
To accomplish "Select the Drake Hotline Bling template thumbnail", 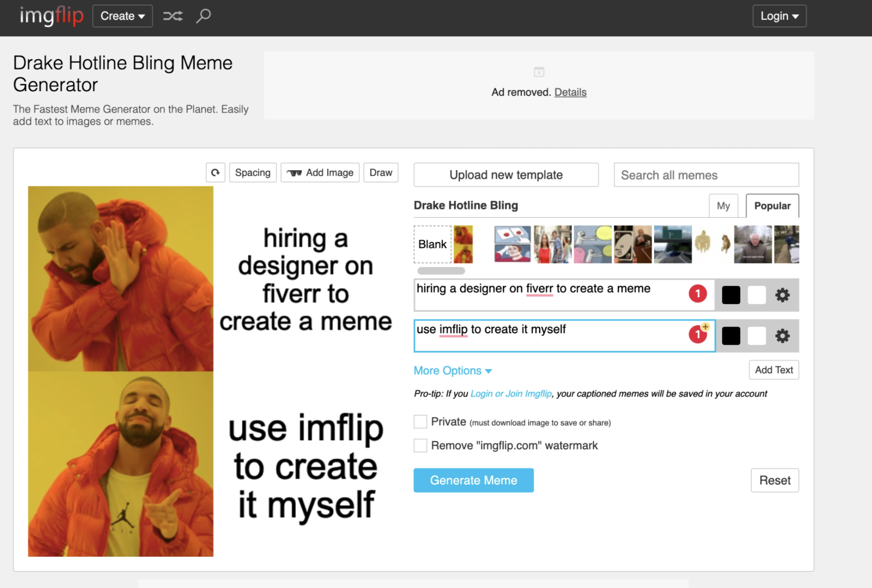I will [463, 244].
